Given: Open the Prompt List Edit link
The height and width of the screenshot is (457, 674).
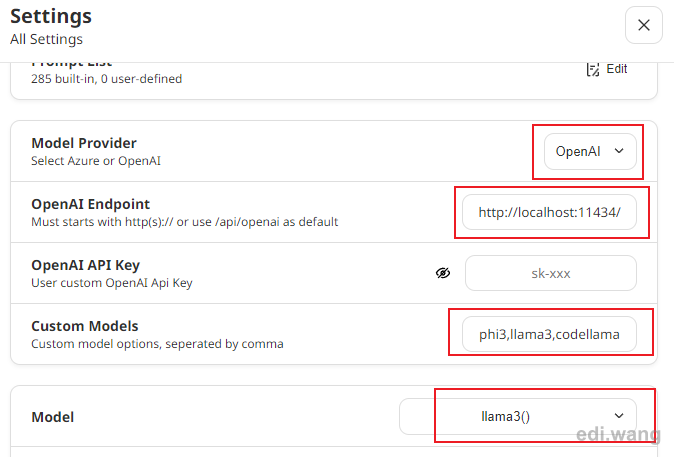Looking at the screenshot, I should (616, 69).
